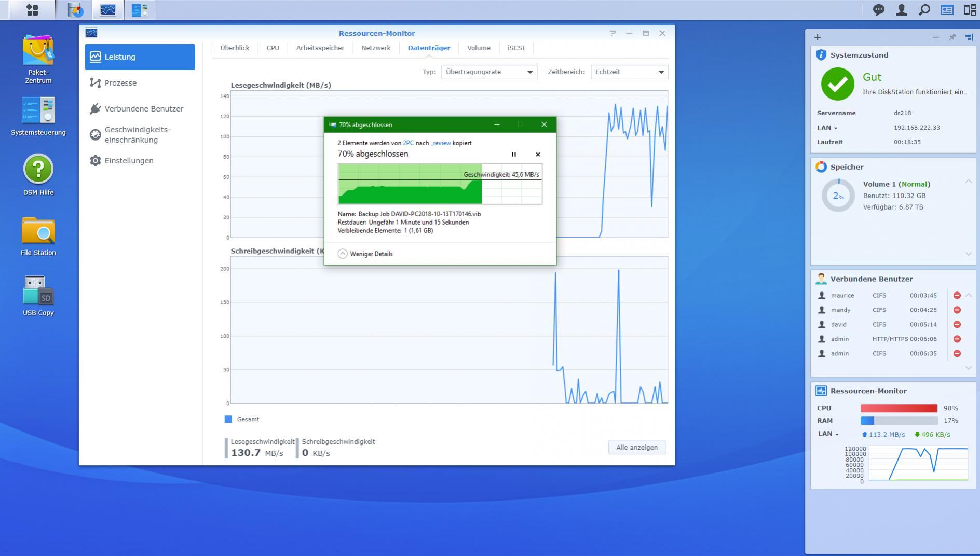Viewport: 980px width, 556px height.
Task: Switch to the Arbeitsspeicher tab
Action: pyautogui.click(x=320, y=48)
